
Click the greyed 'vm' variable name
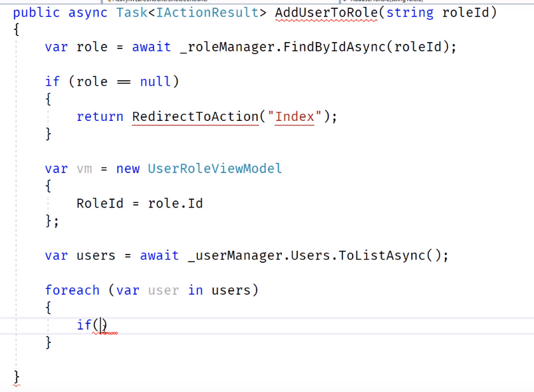point(84,169)
